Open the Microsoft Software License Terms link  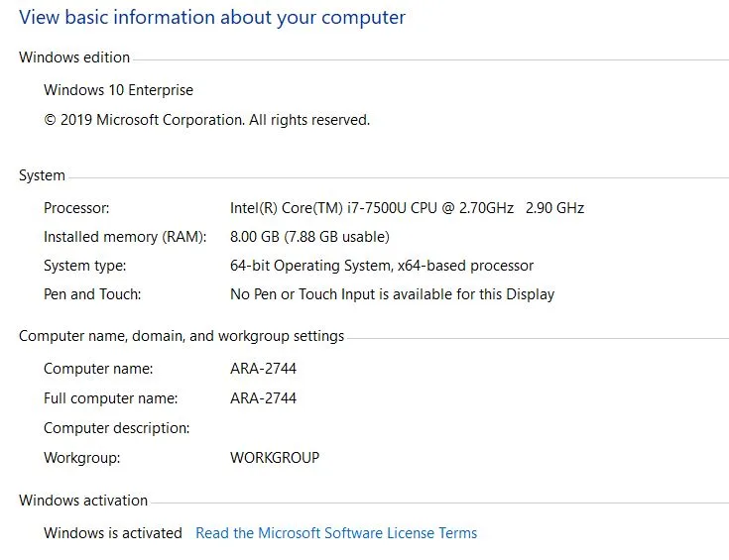point(336,533)
